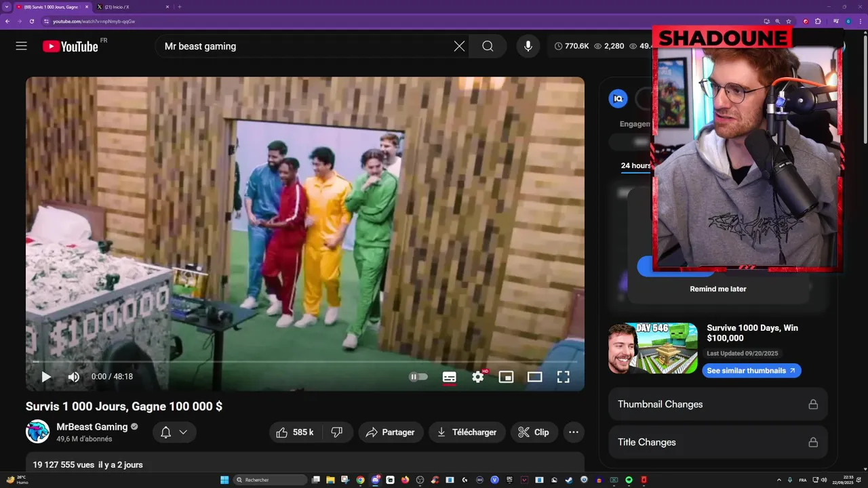This screenshot has width=868, height=488.
Task: Open Epic Games launcher from the taskbar
Action: pos(510,480)
